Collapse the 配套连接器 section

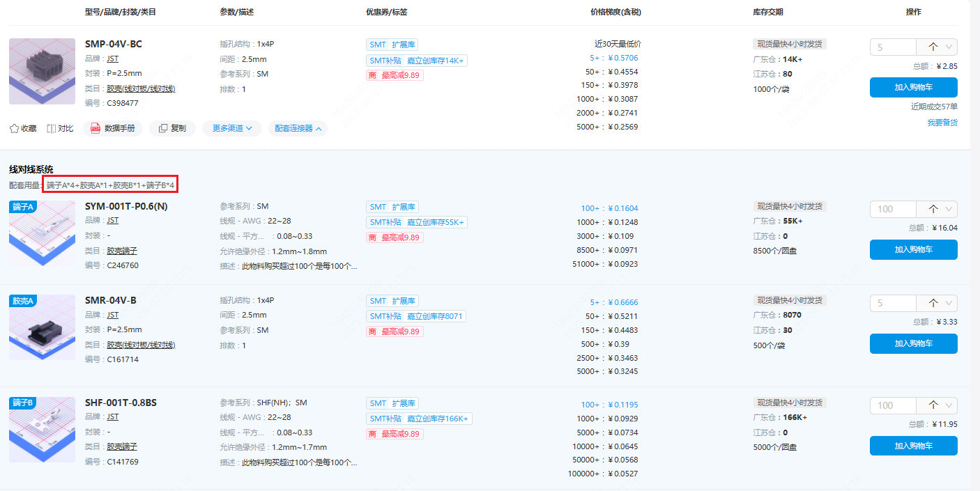pos(298,128)
